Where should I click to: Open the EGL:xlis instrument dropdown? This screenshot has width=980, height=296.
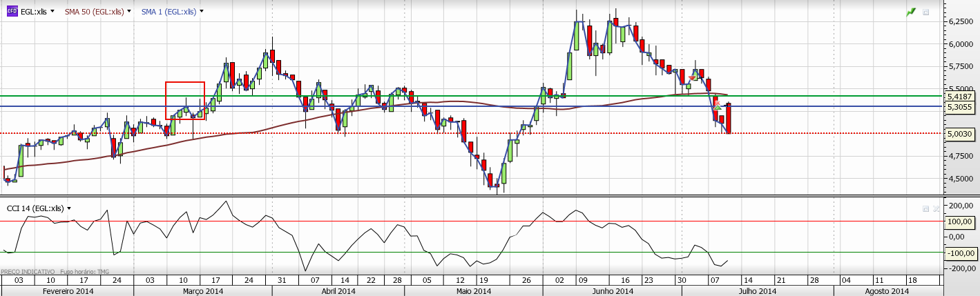click(x=52, y=12)
